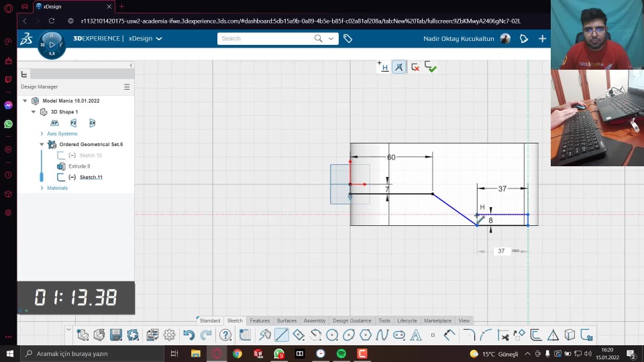Viewport: 644px width, 362px height.
Task: Select the Ellipse sketch tool
Action: [x=349, y=335]
